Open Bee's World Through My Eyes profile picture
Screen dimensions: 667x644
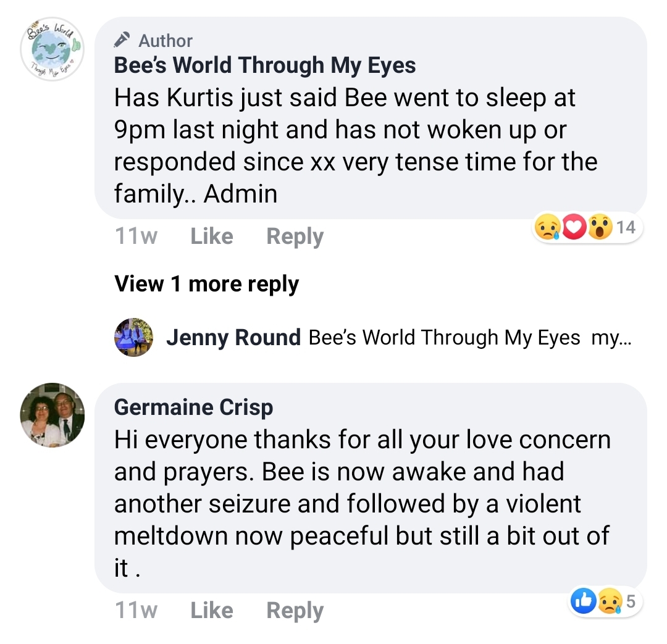tap(52, 49)
